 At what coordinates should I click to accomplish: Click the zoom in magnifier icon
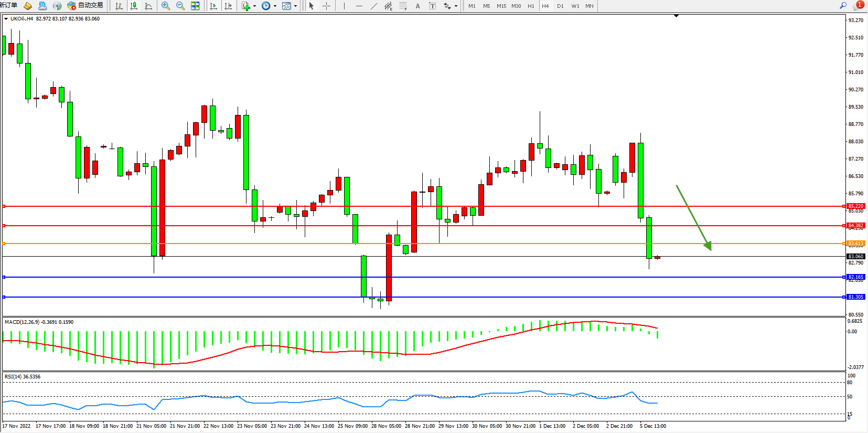pyautogui.click(x=166, y=6)
